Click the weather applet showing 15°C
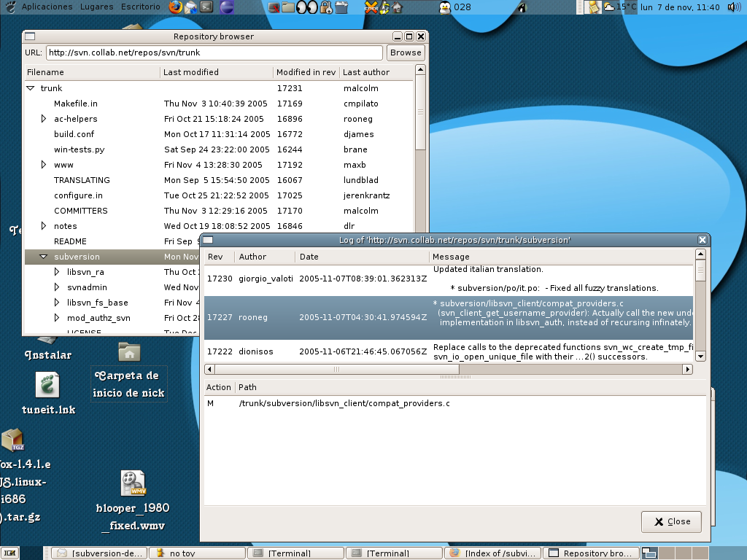The height and width of the screenshot is (560, 747). pyautogui.click(x=620, y=7)
